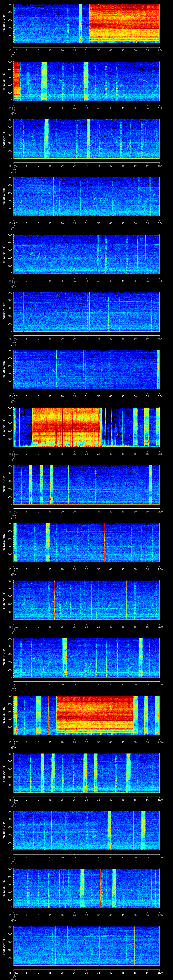Screen dimensions: 173x980
Task: Open the spectrogram panel starting at 15:02:00
Action: 86,81
